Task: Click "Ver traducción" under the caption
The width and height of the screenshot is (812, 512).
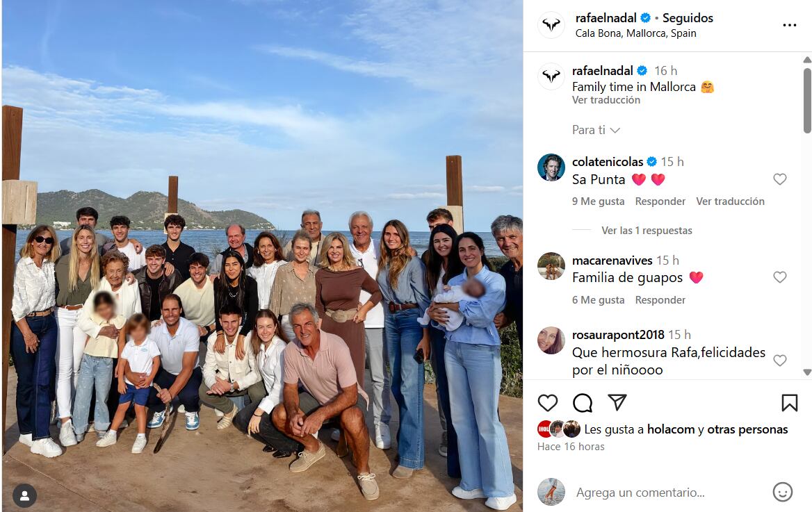Action: point(606,100)
